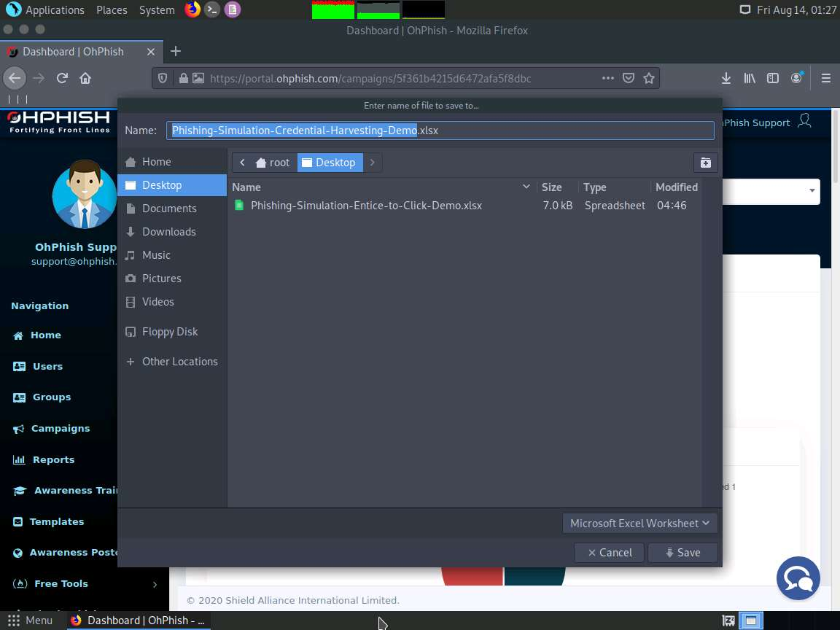Toggle the Firefox sidebar icon
The image size is (840, 630).
click(772, 78)
